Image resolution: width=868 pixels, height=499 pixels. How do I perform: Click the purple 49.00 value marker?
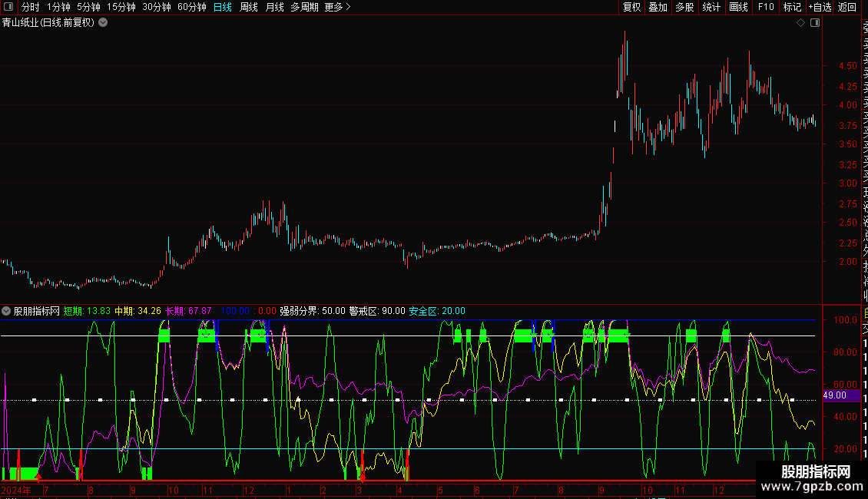click(x=834, y=395)
